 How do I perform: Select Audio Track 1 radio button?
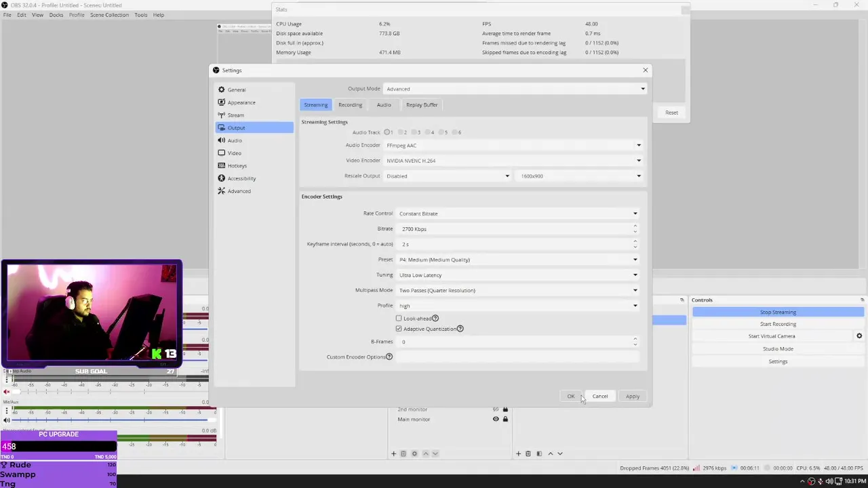[387, 132]
